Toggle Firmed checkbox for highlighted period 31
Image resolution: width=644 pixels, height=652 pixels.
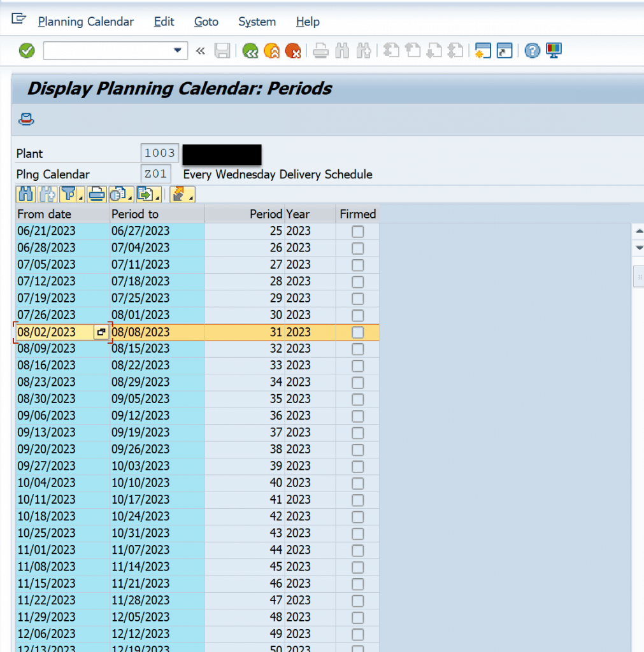click(358, 332)
